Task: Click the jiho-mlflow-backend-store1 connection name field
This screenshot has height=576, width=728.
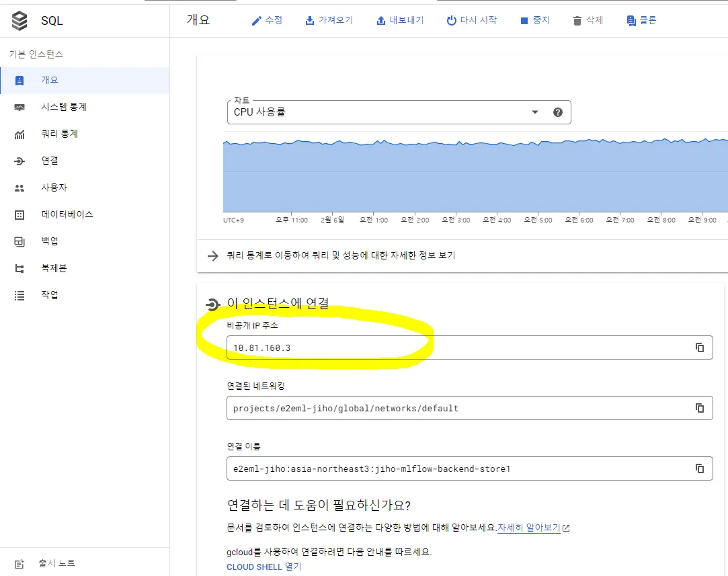Action: (x=469, y=468)
